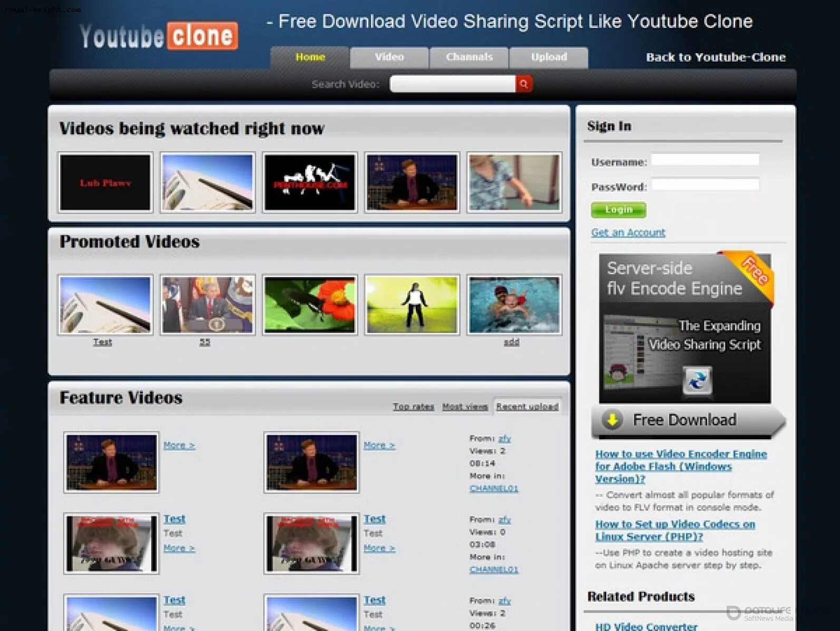Click zfy uploader link for 03:08 video
840x631 pixels.
(x=505, y=519)
